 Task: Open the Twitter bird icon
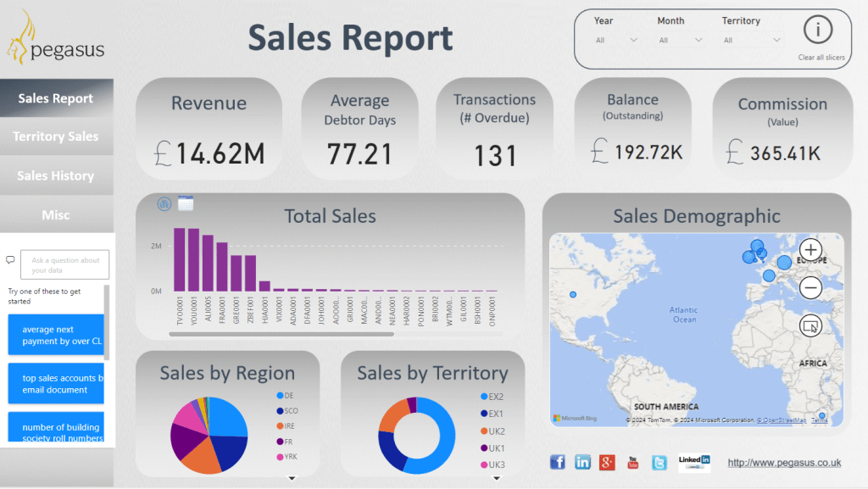coord(659,462)
